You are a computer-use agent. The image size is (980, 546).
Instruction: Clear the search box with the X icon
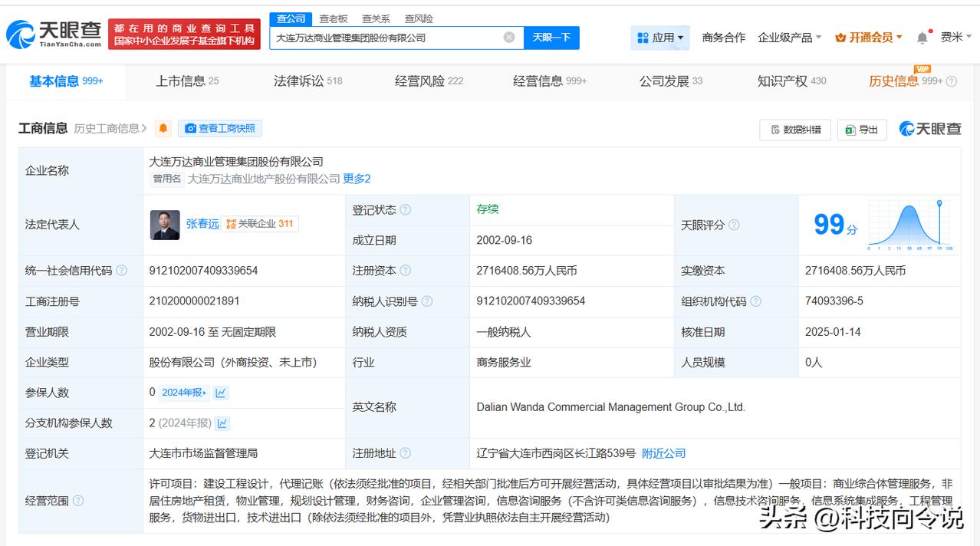click(509, 38)
